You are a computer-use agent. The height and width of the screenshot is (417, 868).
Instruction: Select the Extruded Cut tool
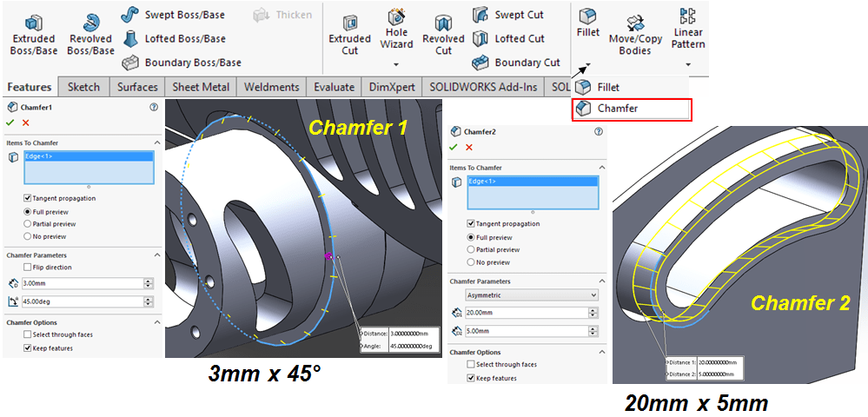click(x=349, y=24)
